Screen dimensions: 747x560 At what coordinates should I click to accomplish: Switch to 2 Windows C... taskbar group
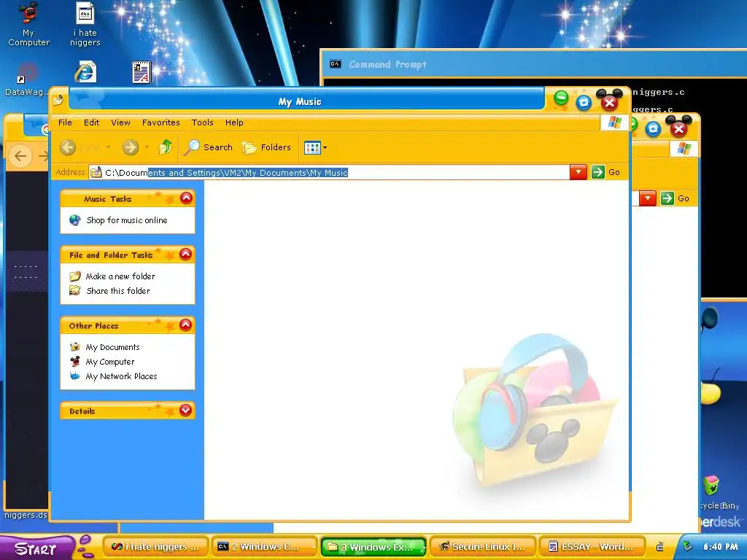tap(264, 547)
